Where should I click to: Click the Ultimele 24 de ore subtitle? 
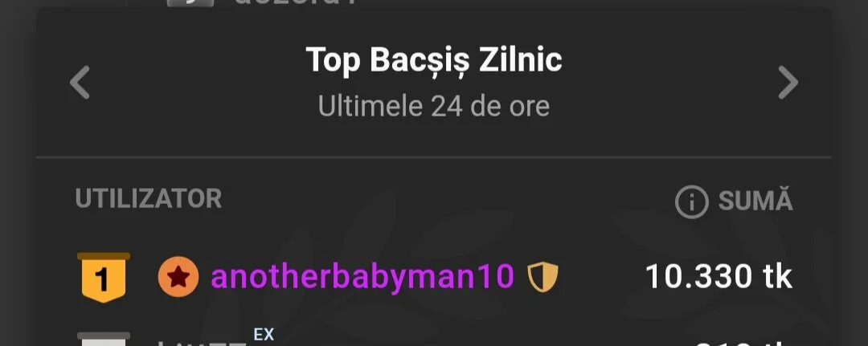[x=434, y=106]
